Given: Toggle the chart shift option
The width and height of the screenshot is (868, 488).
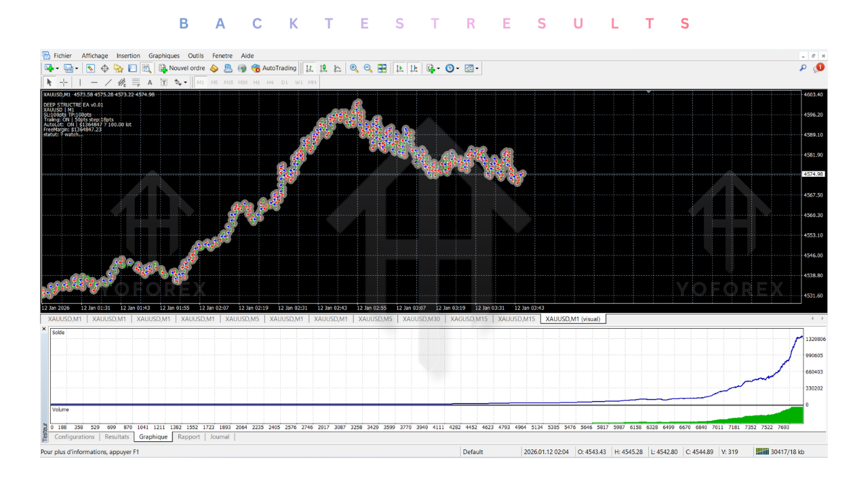Looking at the screenshot, I should point(414,68).
